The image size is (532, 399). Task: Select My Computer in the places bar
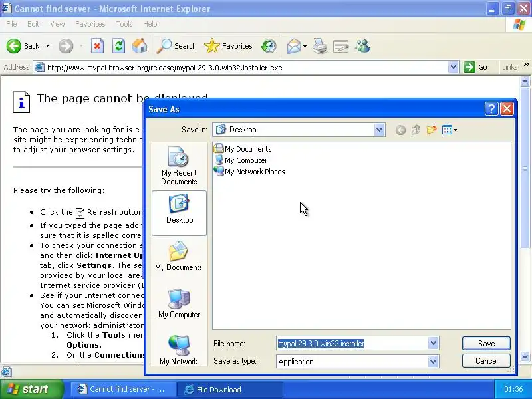coord(179,304)
